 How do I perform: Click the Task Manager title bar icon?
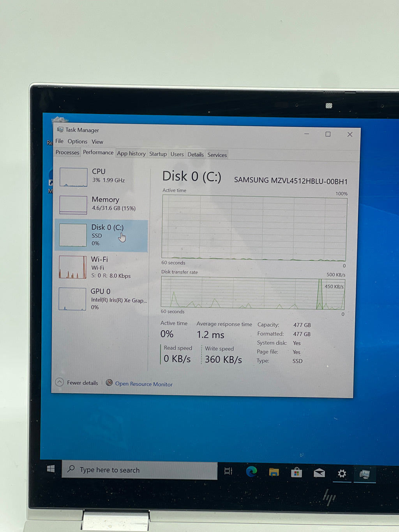[x=60, y=129]
